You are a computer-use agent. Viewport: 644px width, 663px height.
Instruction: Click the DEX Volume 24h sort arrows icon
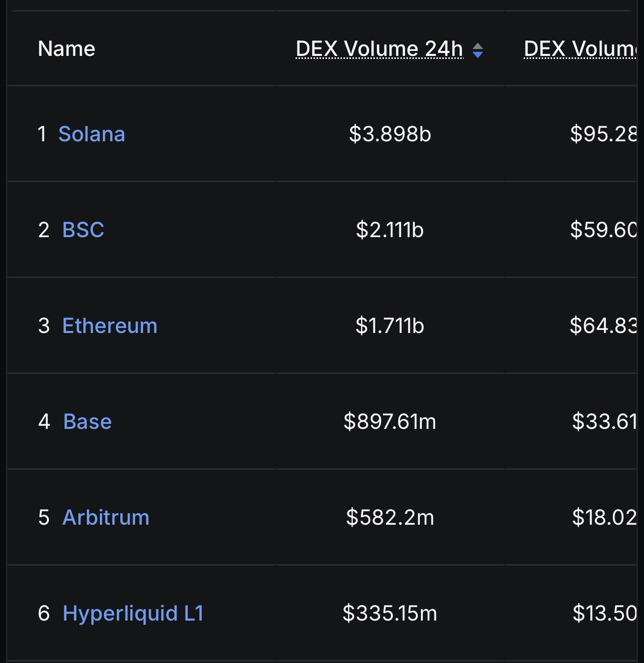tap(478, 50)
